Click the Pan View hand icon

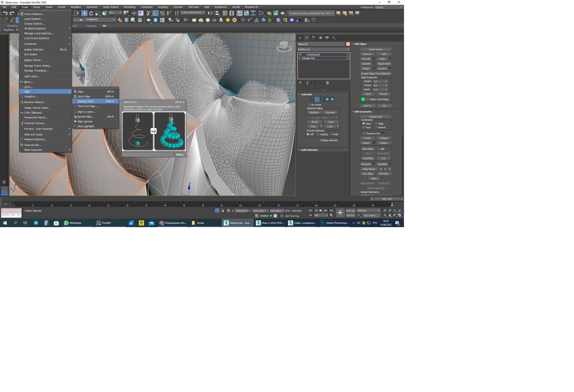point(390,215)
